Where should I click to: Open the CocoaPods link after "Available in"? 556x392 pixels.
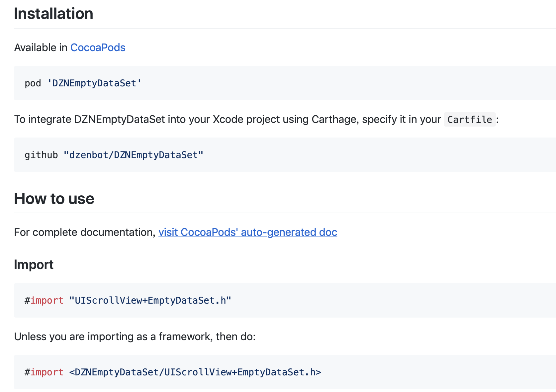point(98,48)
